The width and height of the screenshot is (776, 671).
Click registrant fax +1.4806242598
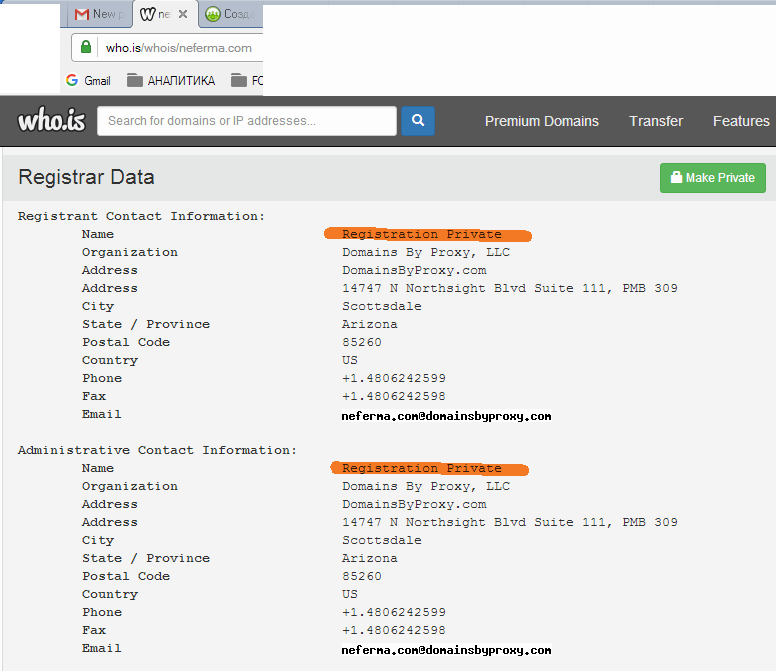click(x=394, y=396)
